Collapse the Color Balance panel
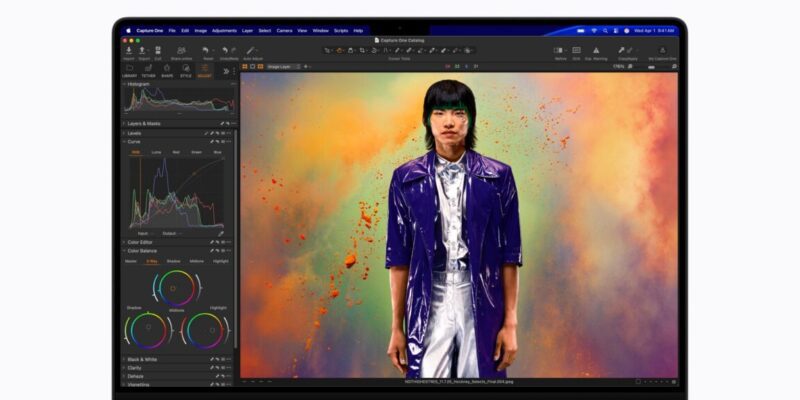Image resolution: width=800 pixels, height=400 pixels. (124, 251)
